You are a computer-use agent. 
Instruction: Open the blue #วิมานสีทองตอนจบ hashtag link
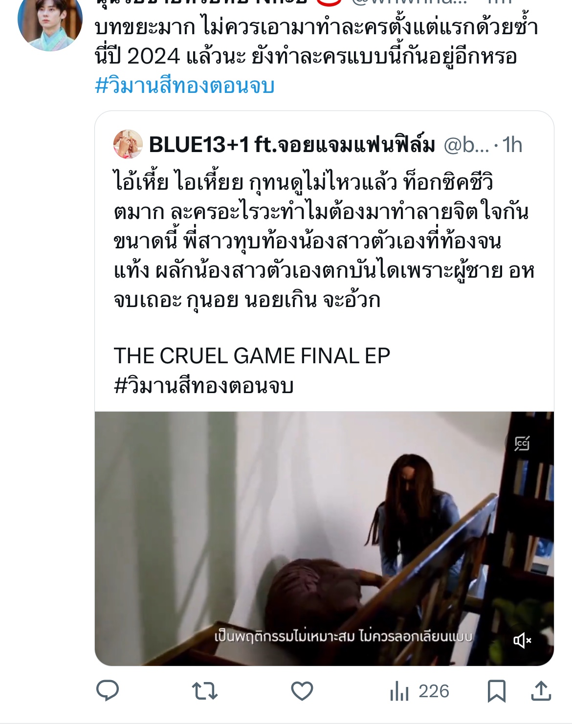(x=184, y=86)
